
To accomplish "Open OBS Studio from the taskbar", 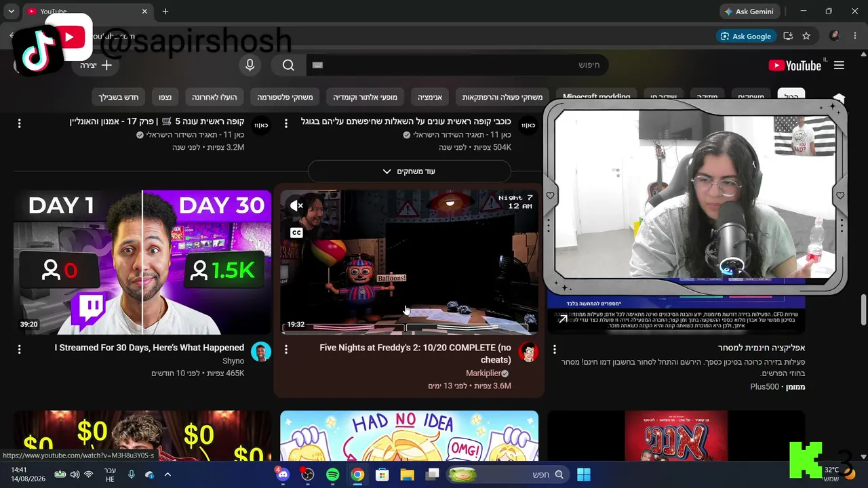I will [308, 474].
